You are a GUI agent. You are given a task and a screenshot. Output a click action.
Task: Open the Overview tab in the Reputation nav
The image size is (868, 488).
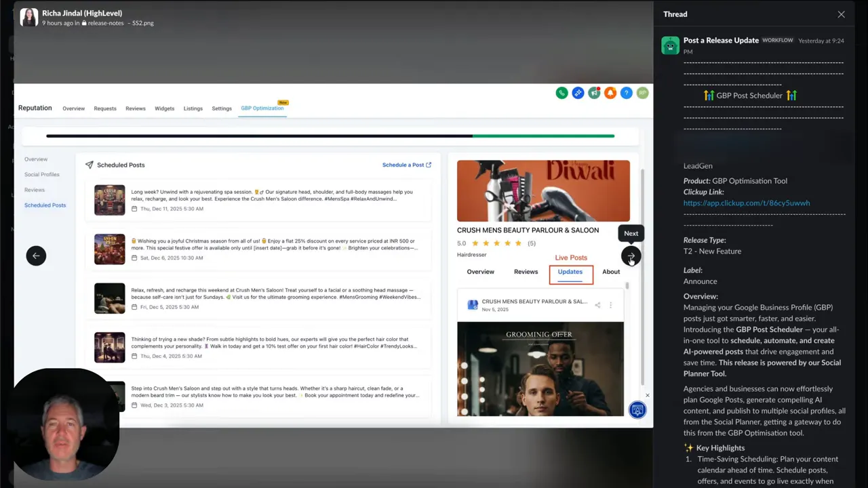point(74,108)
